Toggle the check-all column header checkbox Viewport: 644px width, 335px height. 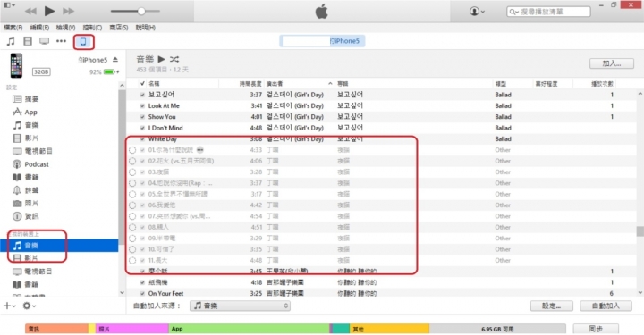(142, 84)
